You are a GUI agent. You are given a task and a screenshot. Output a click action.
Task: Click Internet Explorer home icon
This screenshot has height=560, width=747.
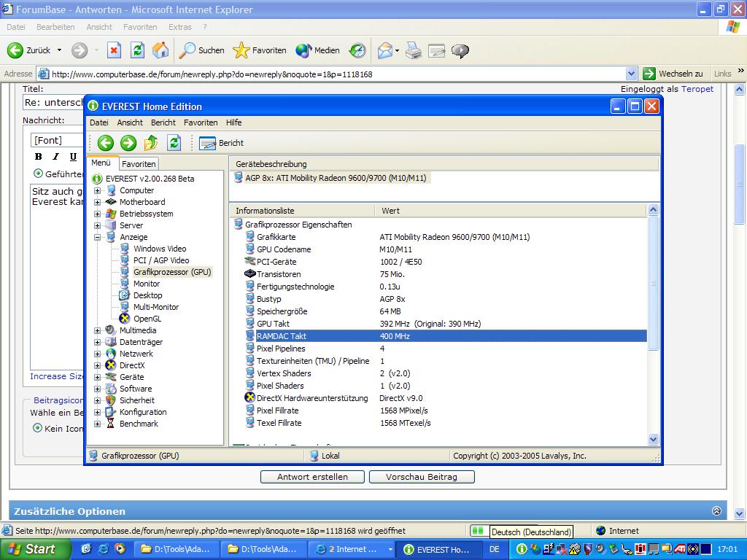(x=160, y=50)
